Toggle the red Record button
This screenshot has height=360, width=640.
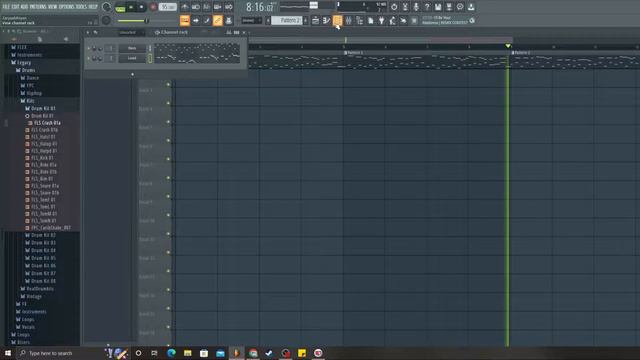click(153, 7)
